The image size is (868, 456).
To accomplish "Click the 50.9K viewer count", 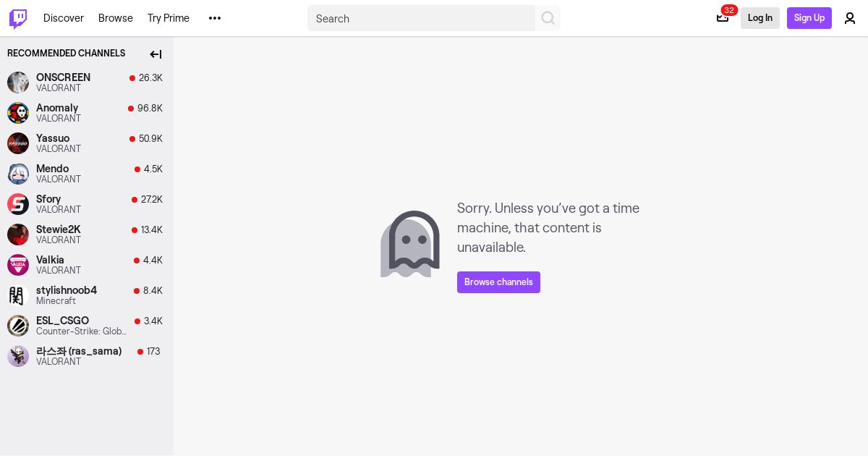I will click(x=150, y=139).
